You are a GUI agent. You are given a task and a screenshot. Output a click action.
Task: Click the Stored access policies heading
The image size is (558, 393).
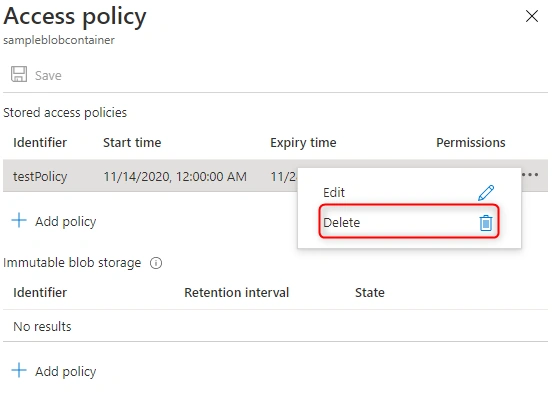click(65, 113)
